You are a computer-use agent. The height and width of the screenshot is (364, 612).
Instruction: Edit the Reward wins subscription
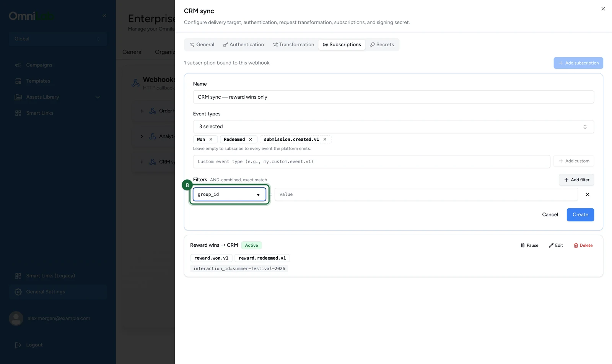click(x=556, y=245)
